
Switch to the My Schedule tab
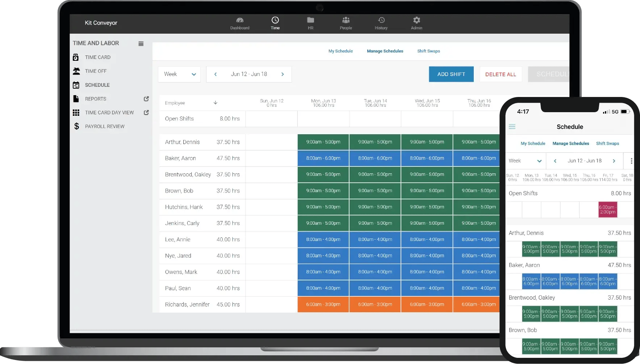[x=340, y=51]
